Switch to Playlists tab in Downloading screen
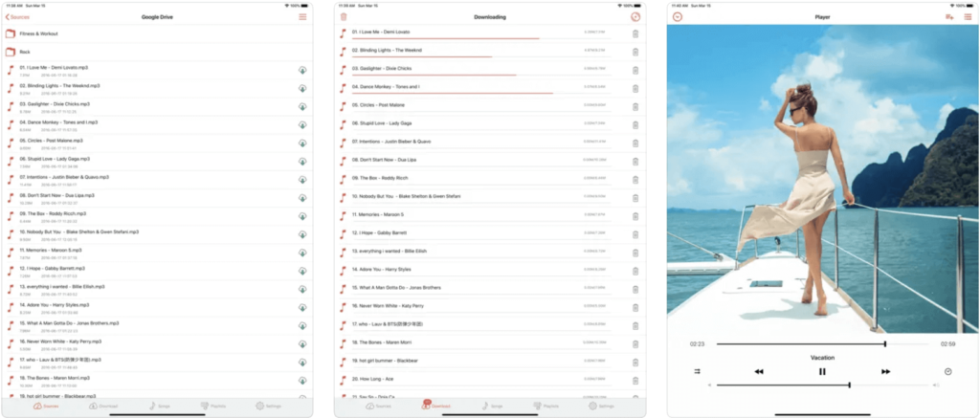This screenshot has width=980, height=418. (x=546, y=407)
